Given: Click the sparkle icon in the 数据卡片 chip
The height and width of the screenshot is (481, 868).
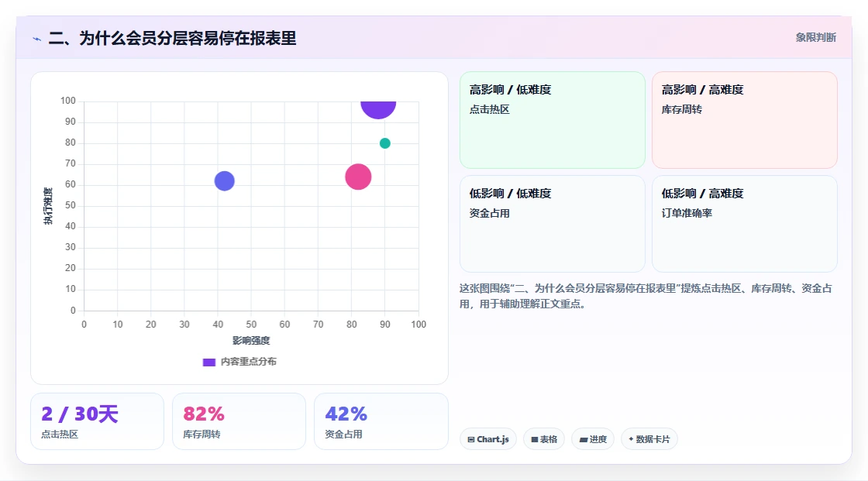Looking at the screenshot, I should coord(631,439).
